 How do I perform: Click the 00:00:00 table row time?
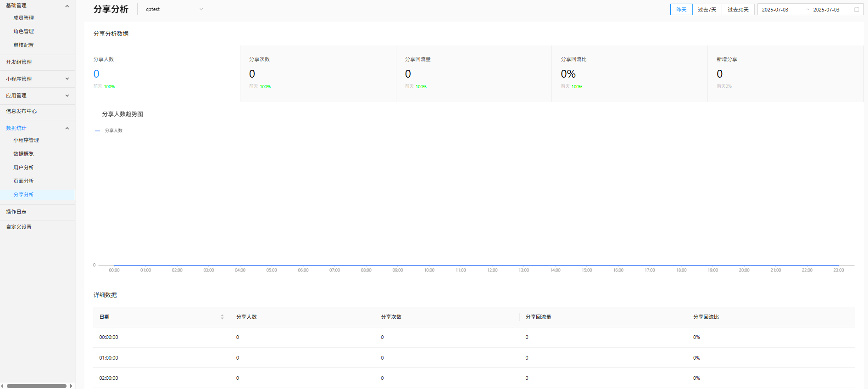(109, 337)
